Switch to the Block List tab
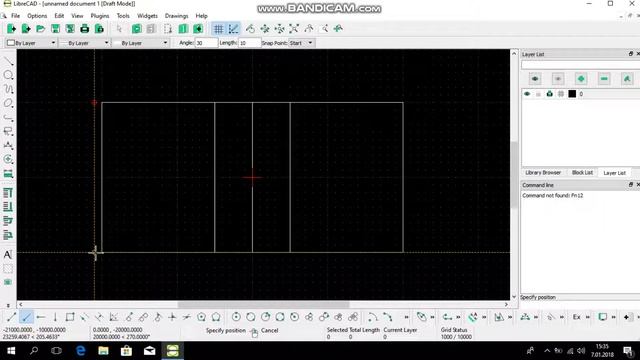Screen dimensions: 640x360 pos(582,173)
